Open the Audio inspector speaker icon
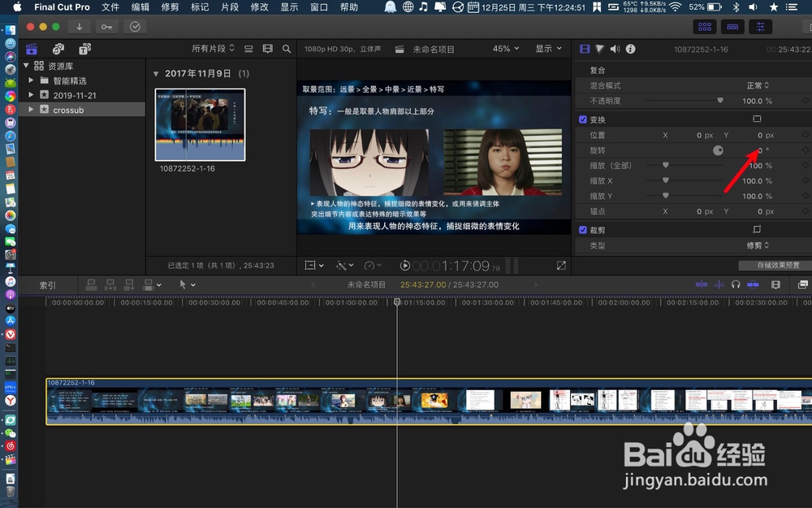 coord(615,49)
